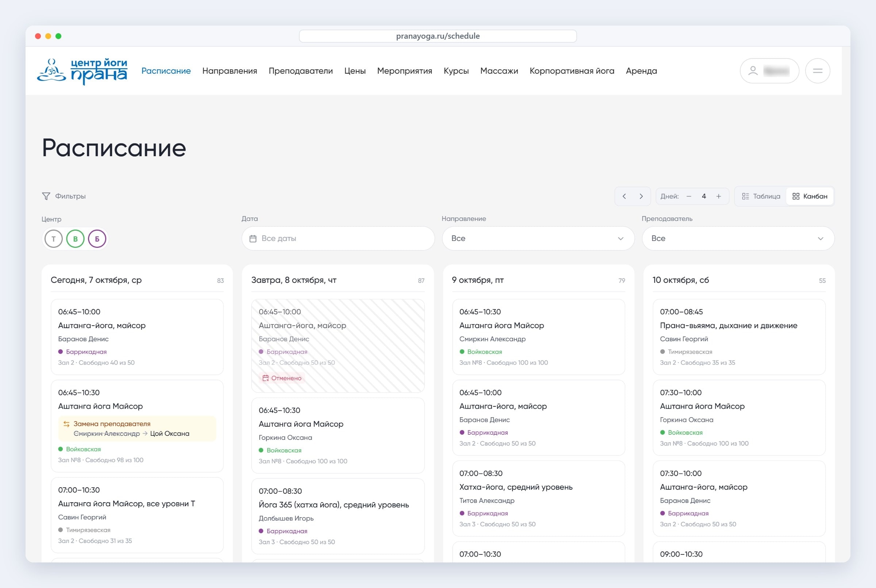The image size is (876, 588).
Task: Open the Все даты date picker
Action: tap(338, 238)
